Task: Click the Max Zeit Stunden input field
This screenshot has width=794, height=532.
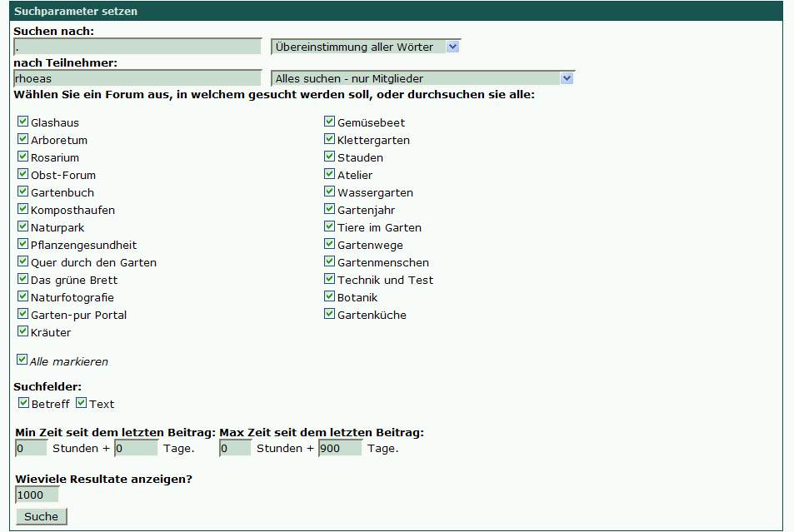Action: [x=235, y=448]
